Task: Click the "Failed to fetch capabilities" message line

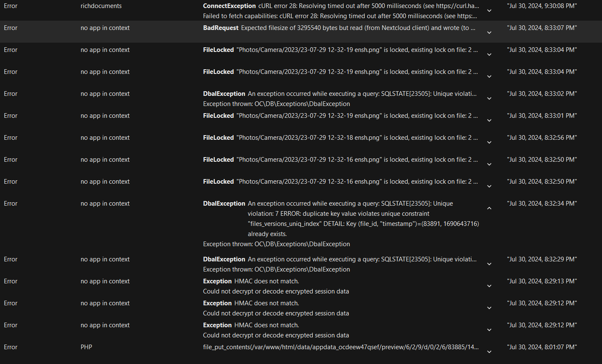Action: 340,16
